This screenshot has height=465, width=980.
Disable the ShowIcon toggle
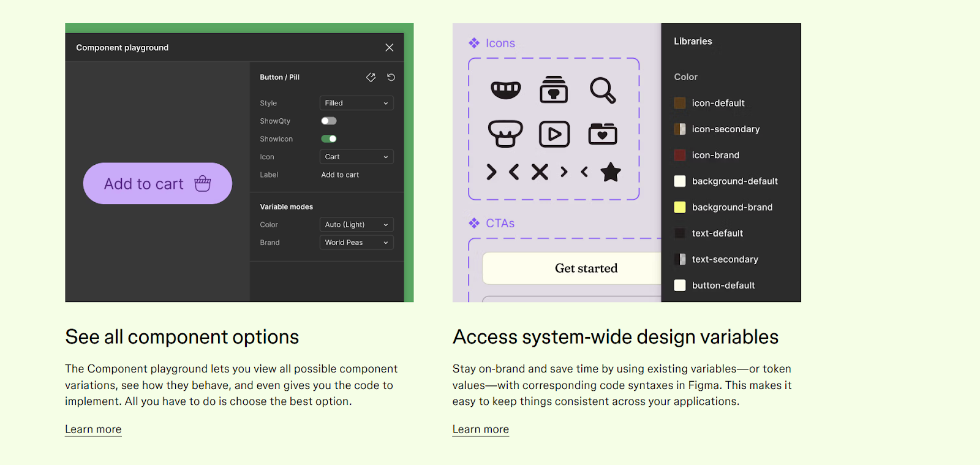pyautogui.click(x=329, y=138)
